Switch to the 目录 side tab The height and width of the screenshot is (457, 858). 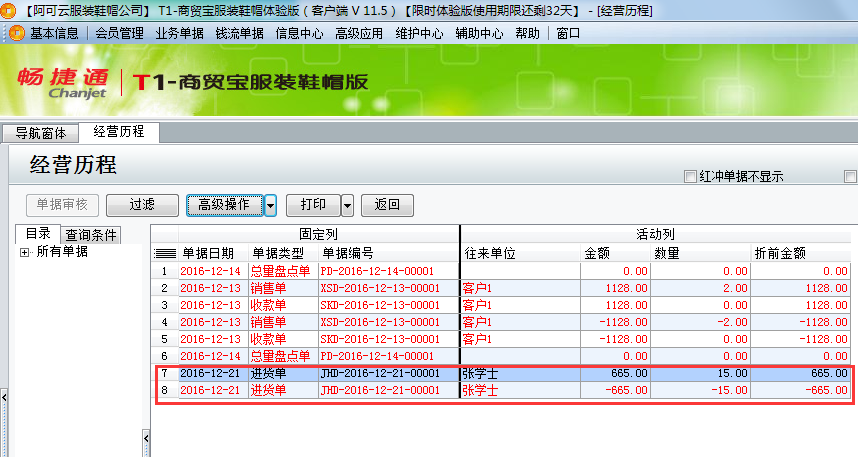click(38, 234)
